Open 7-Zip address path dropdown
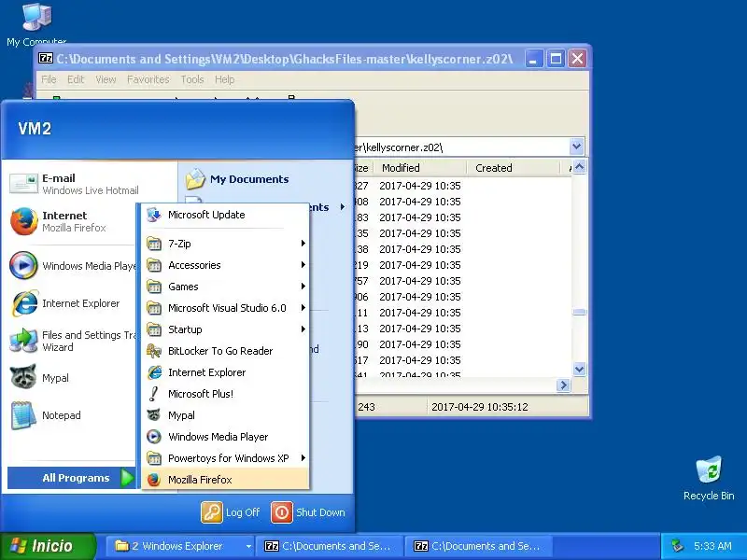This screenshot has width=747, height=560. 576,147
